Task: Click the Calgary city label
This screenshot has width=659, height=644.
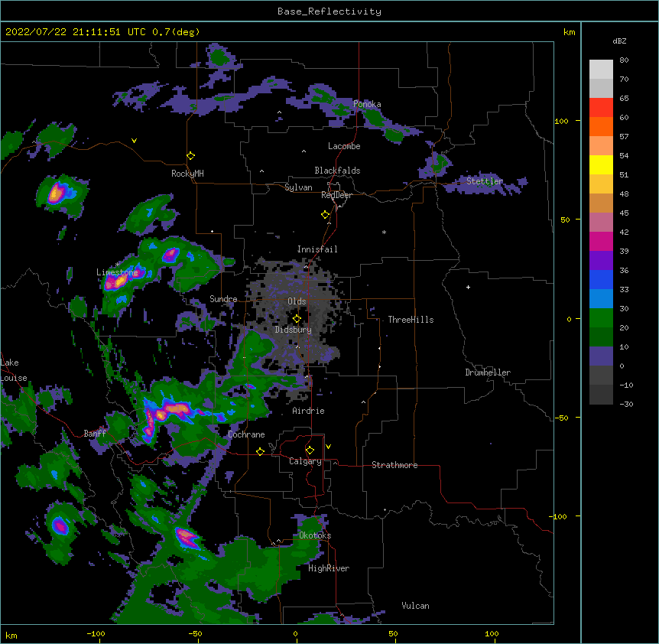Action: pyautogui.click(x=305, y=461)
